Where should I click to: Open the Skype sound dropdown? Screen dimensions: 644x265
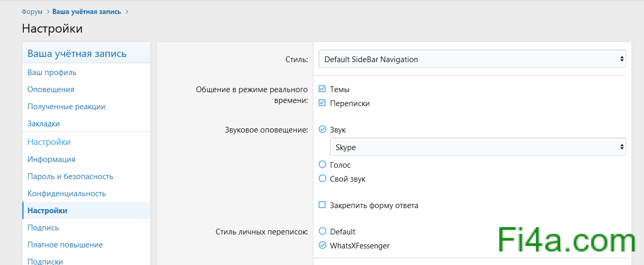pyautogui.click(x=477, y=147)
